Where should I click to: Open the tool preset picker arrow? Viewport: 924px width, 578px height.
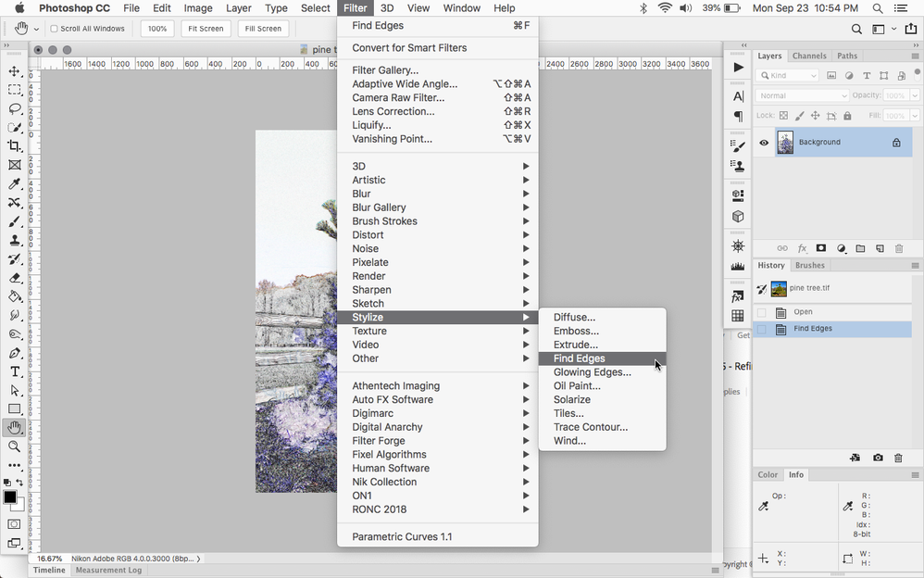pos(36,29)
